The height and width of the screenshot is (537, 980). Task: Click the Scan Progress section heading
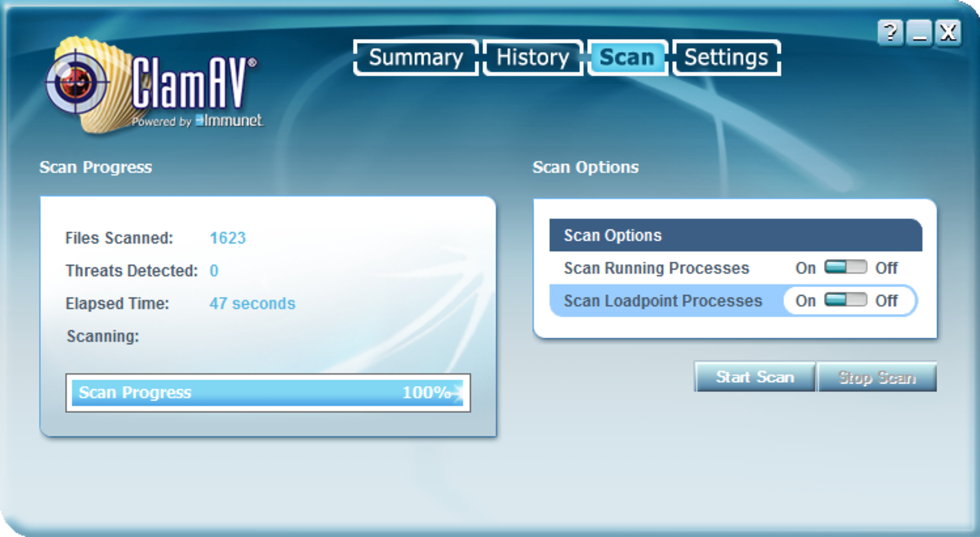(96, 167)
